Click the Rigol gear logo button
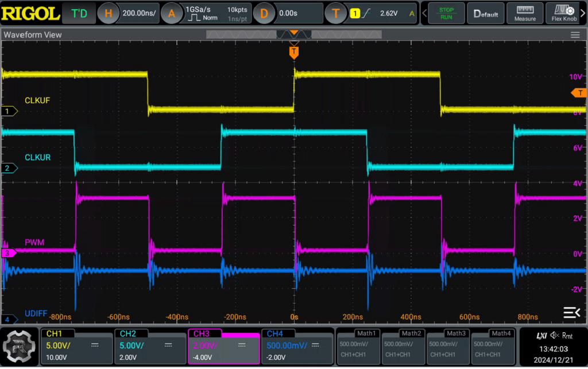 (19, 347)
